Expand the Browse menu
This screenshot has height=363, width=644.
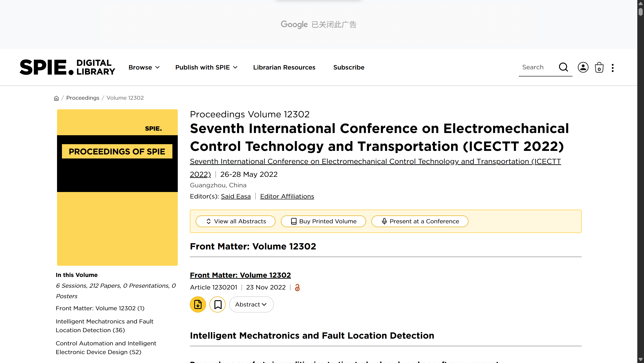click(144, 68)
